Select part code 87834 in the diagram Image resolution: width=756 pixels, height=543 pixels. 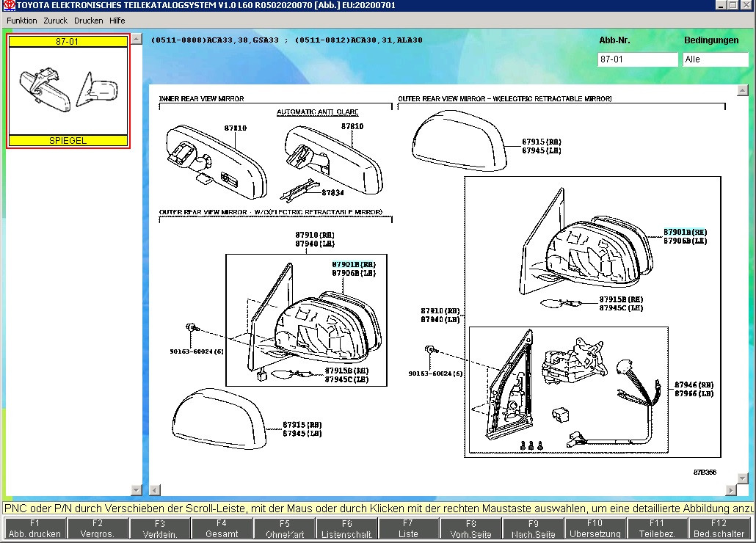[333, 192]
